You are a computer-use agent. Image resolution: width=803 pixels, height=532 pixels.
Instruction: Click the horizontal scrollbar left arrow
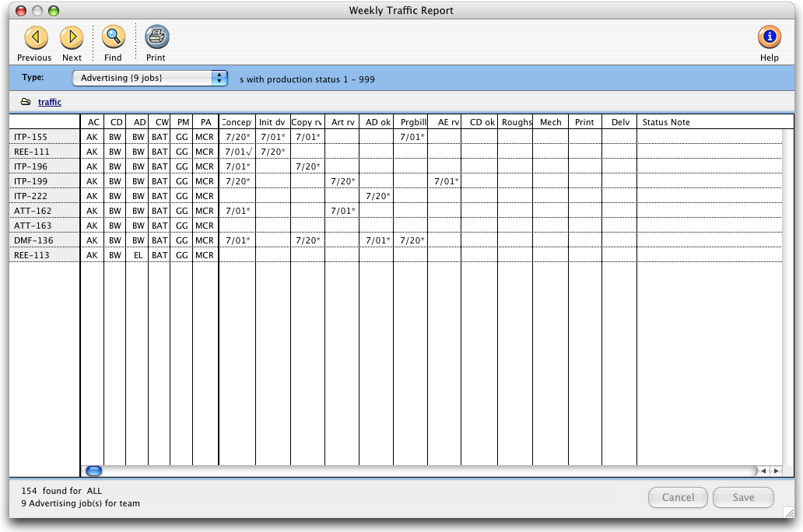tap(763, 471)
